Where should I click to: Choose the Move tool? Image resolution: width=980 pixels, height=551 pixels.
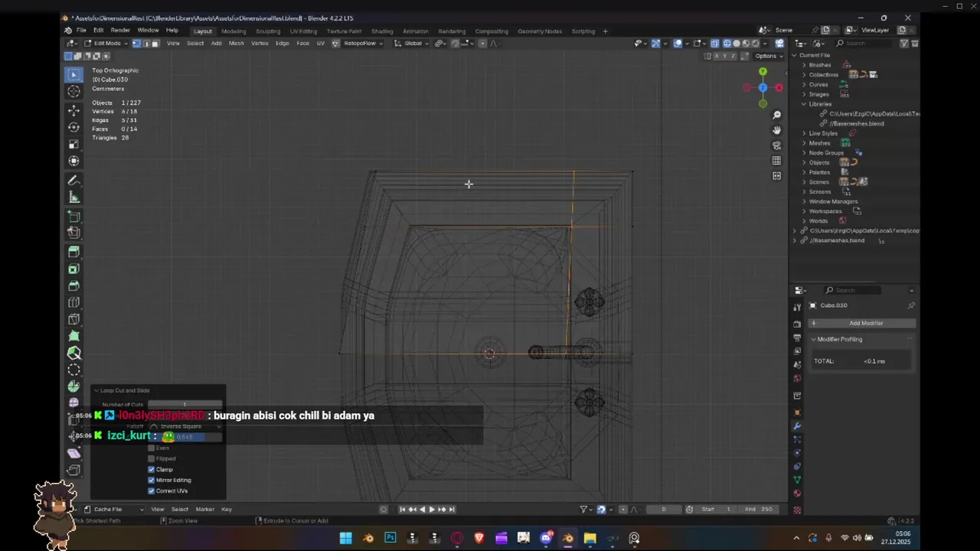73,110
